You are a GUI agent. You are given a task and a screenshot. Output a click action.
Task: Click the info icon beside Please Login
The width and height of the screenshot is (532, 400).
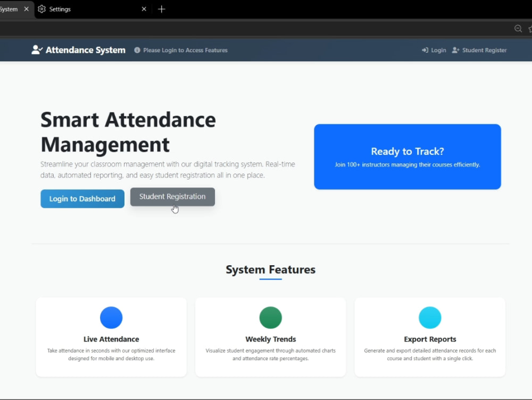[x=137, y=50]
